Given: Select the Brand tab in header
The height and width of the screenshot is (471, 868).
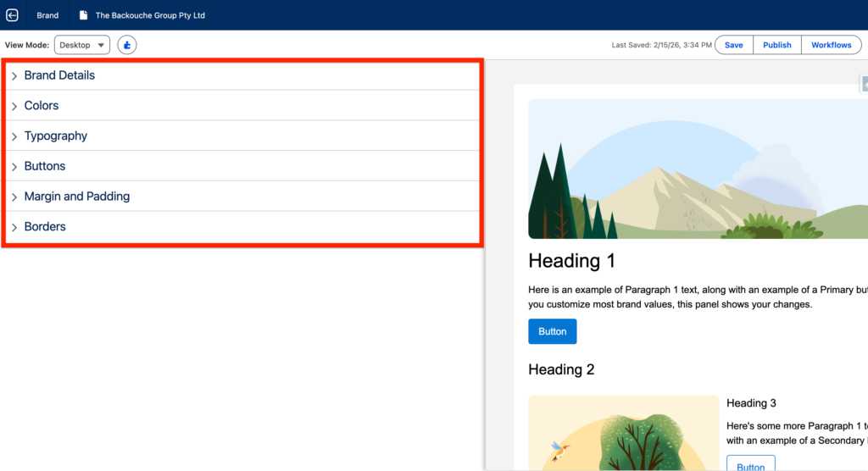Looking at the screenshot, I should [47, 15].
